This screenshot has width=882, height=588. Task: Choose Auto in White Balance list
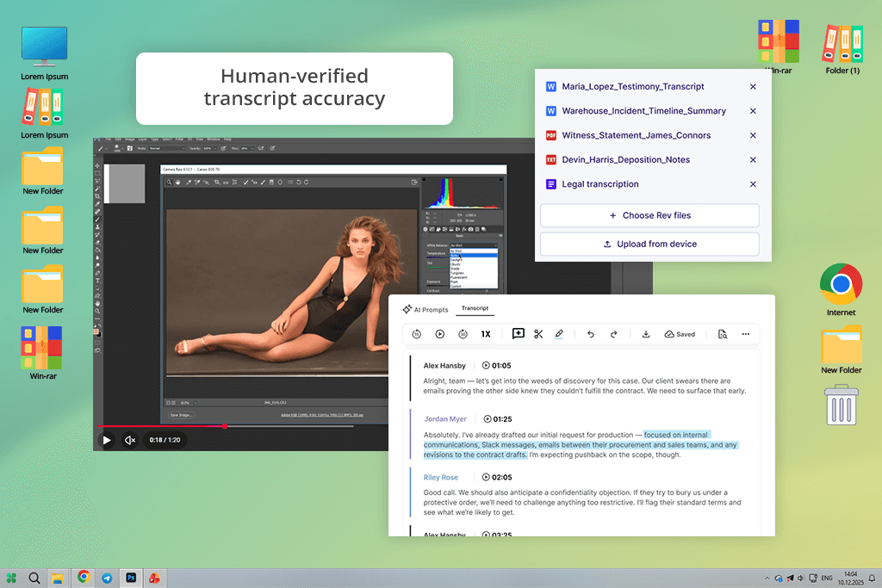pyautogui.click(x=474, y=255)
